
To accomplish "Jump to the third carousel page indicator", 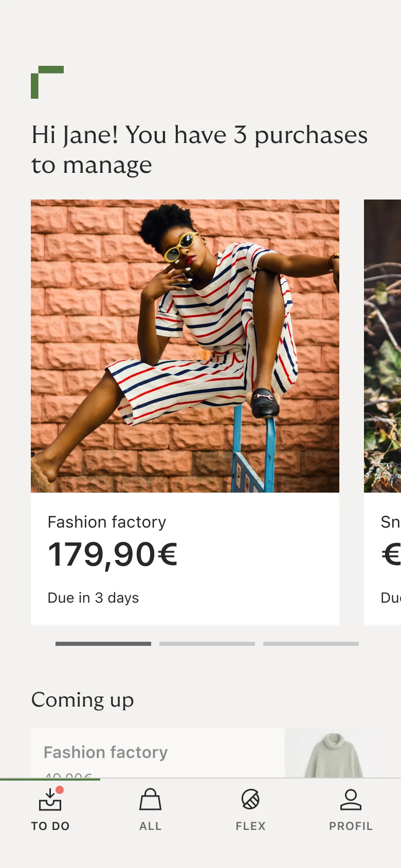I will coord(311,644).
